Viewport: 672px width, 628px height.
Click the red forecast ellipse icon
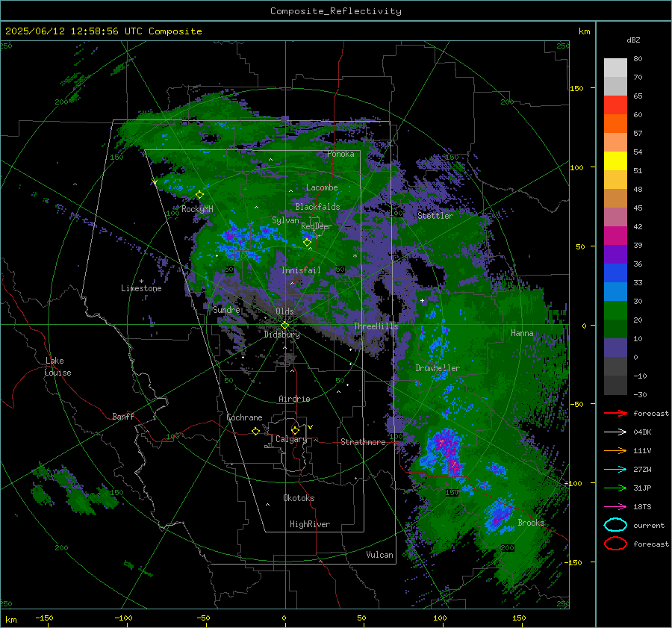pos(615,544)
